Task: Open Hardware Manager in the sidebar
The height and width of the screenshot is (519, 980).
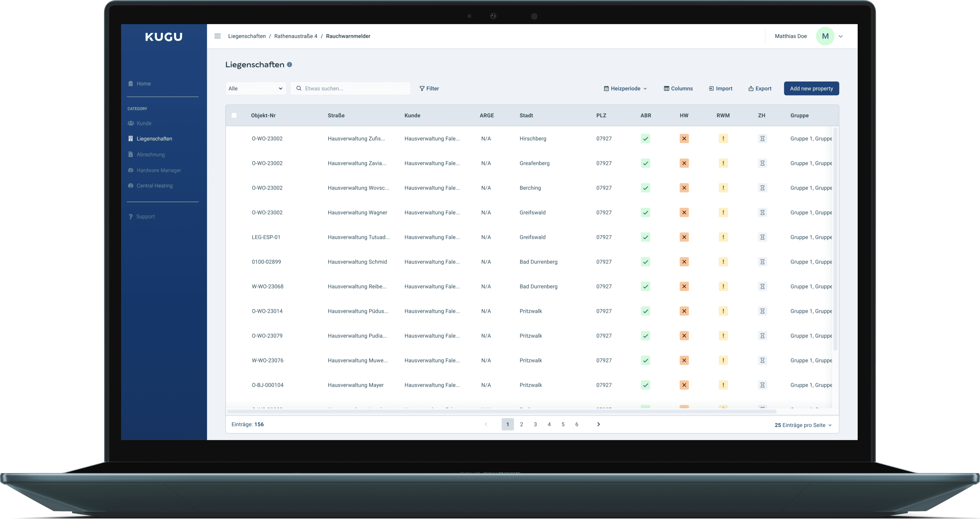Action: click(x=159, y=170)
